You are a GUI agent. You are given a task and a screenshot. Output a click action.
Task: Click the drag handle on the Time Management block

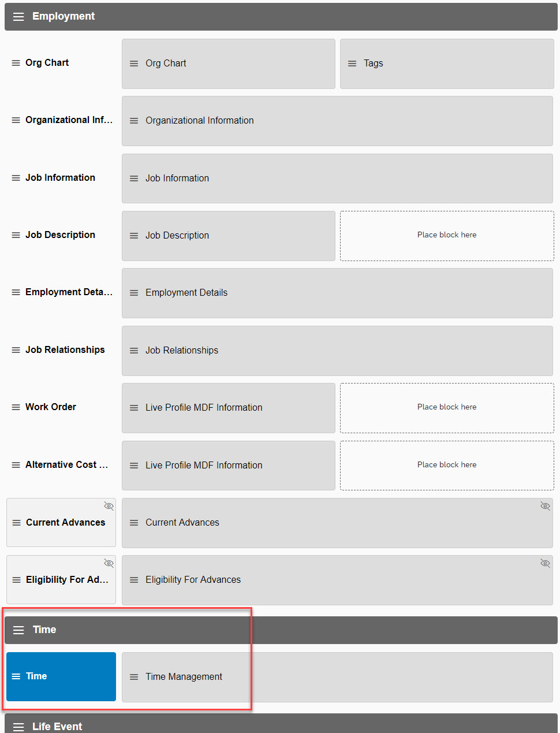tap(134, 677)
